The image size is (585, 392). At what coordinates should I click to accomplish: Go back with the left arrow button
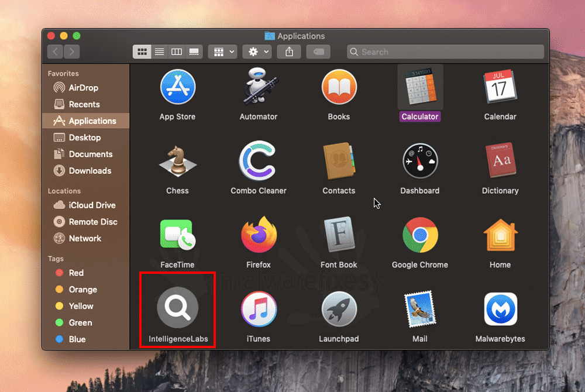(55, 51)
